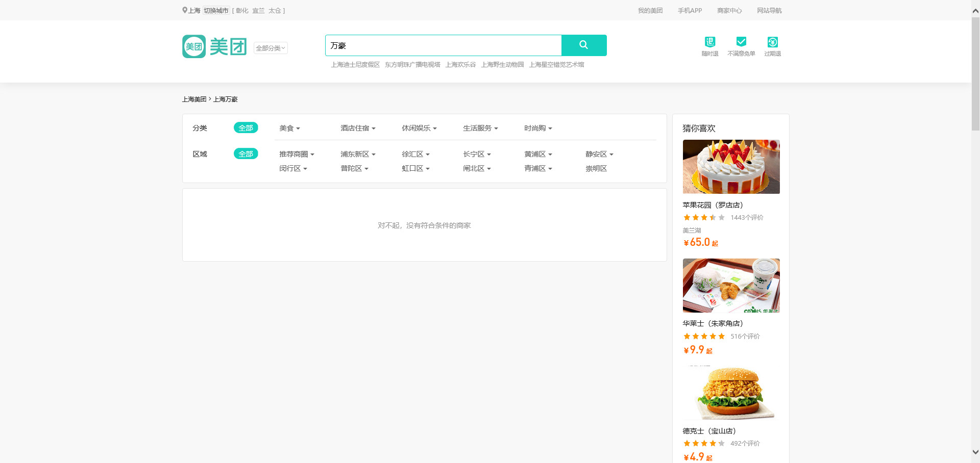Click the Meituan logo icon
Screen dimensions: 980x463
coord(194,46)
